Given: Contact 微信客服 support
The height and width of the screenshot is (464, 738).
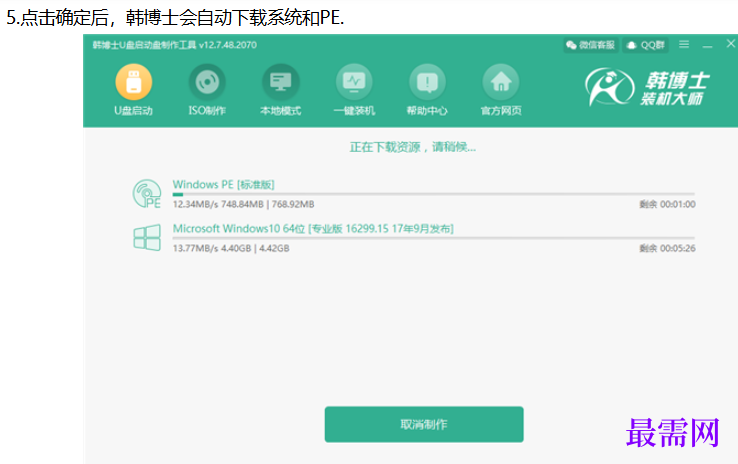Looking at the screenshot, I should point(591,45).
